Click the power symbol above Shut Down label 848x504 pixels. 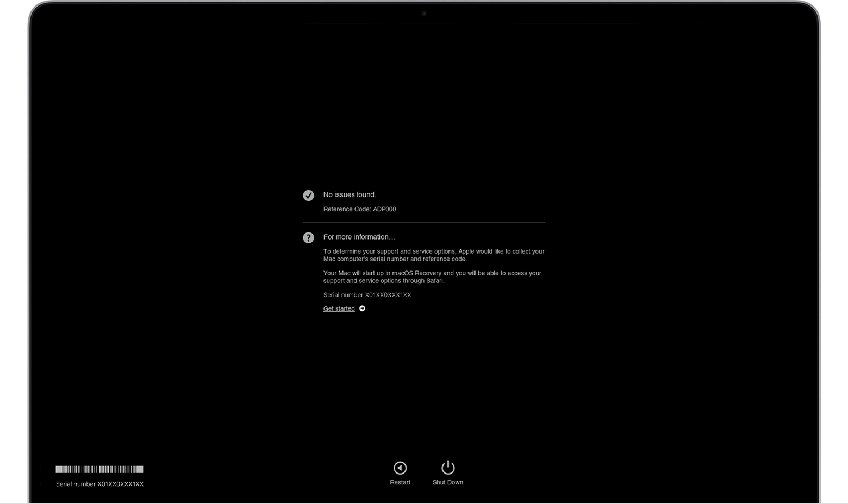447,467
